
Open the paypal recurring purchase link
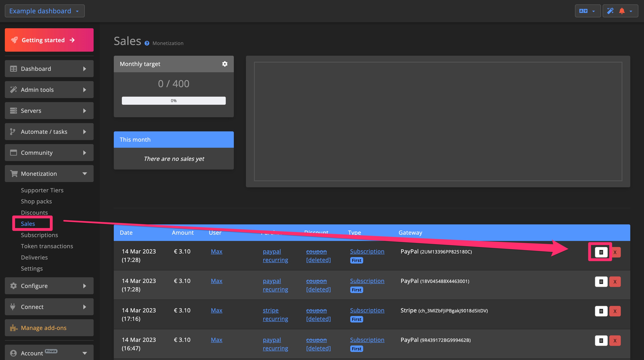[x=275, y=255]
